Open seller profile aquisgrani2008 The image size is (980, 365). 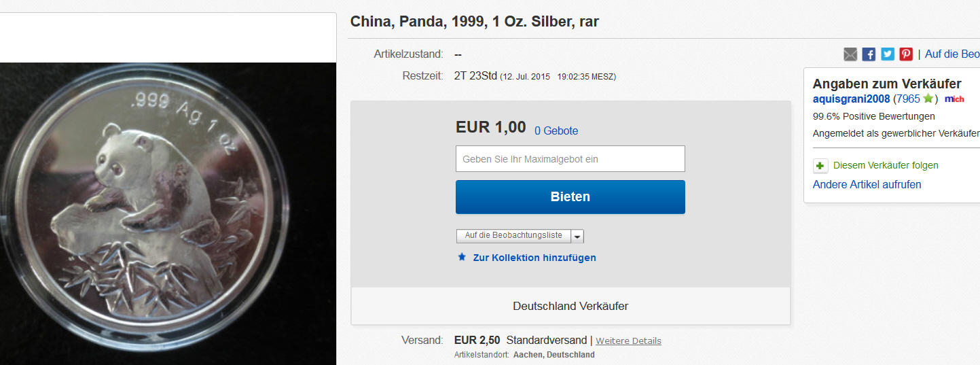point(851,99)
